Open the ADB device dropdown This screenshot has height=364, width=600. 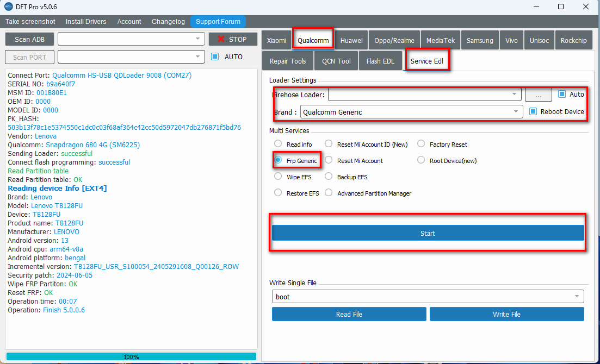131,39
